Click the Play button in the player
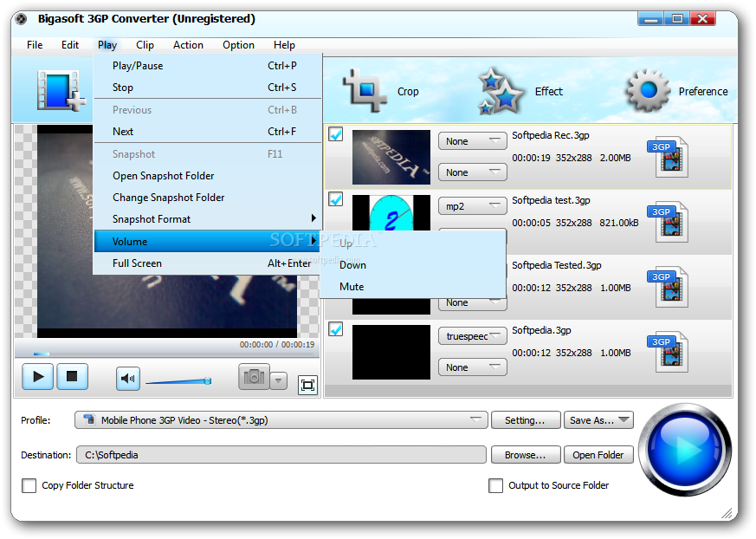The width and height of the screenshot is (756, 539). [x=37, y=376]
